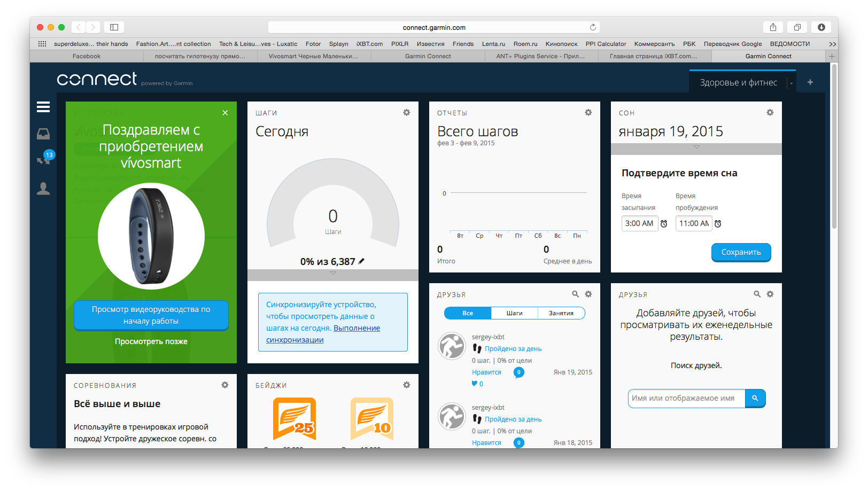
Task: Click Нравится on Янв 19 activity
Action: pyautogui.click(x=486, y=372)
